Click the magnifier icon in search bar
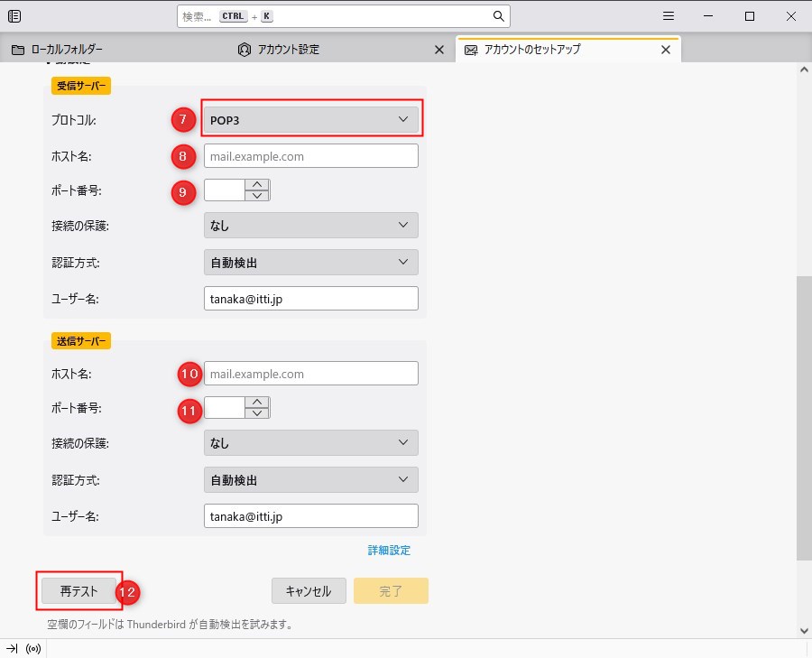Viewport: 812px width, 658px height. point(498,16)
